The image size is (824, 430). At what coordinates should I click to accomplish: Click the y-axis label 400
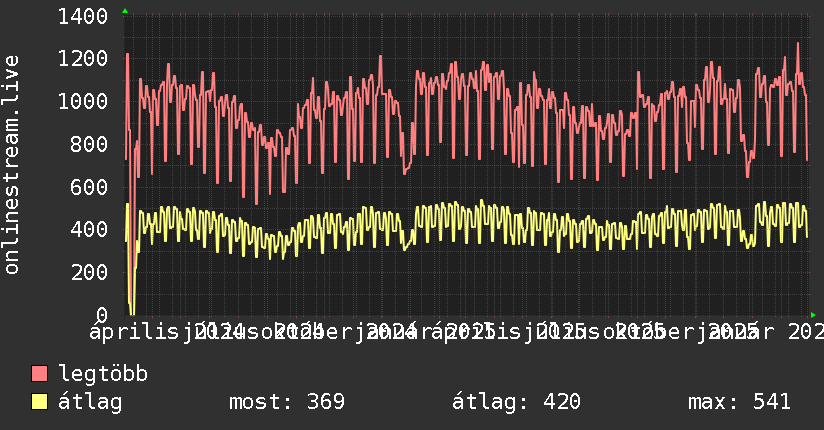coord(89,229)
